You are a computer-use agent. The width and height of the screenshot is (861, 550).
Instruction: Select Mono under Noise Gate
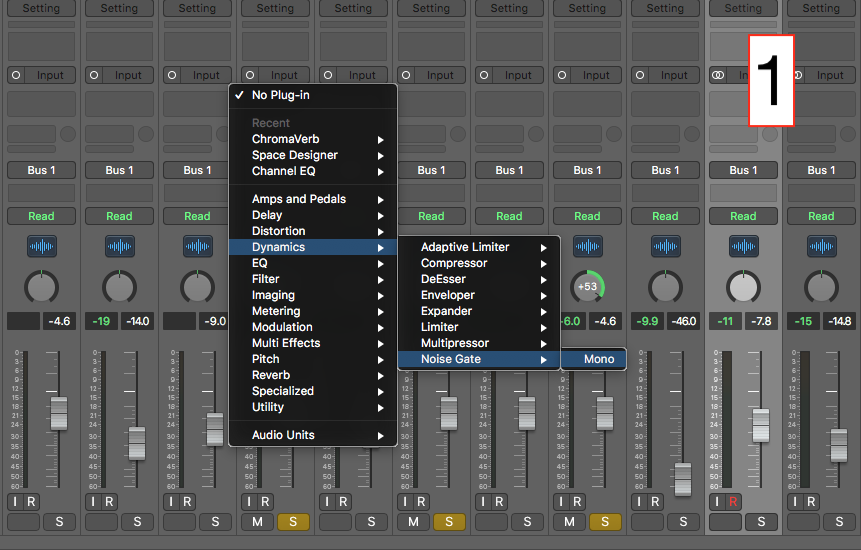point(594,359)
